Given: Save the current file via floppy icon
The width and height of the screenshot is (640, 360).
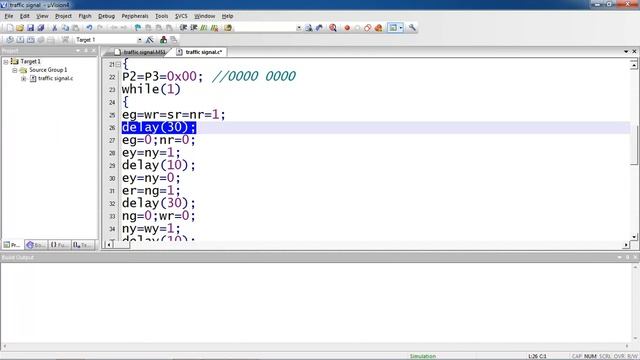Looking at the screenshot, I should pyautogui.click(x=30, y=28).
